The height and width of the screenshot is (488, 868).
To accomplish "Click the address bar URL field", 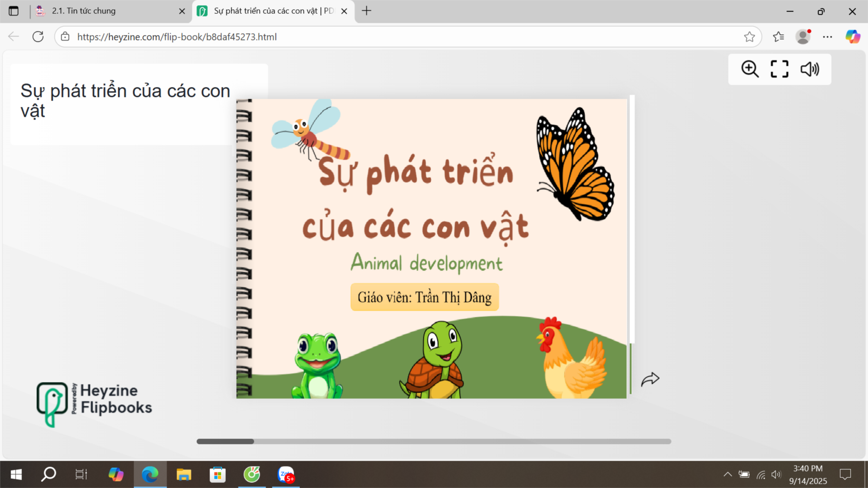I will [391, 37].
